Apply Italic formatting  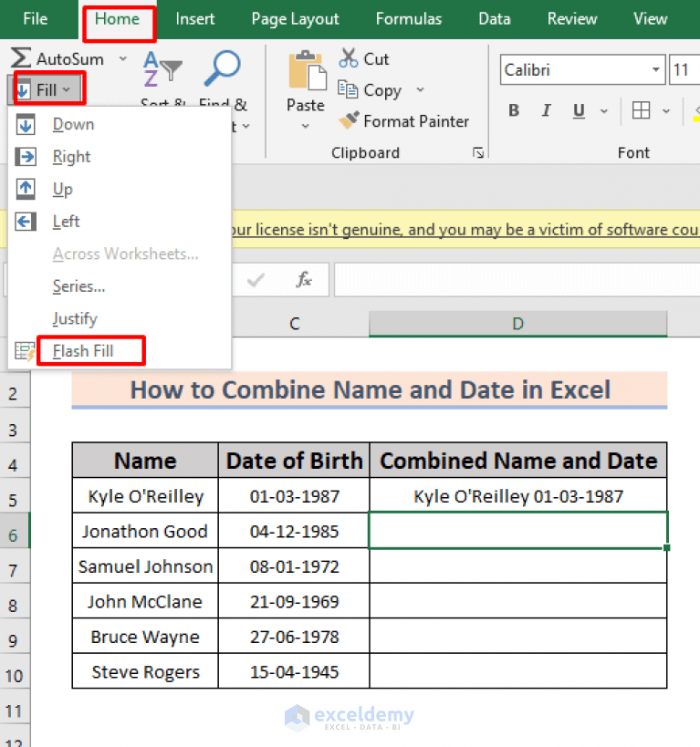click(x=547, y=110)
